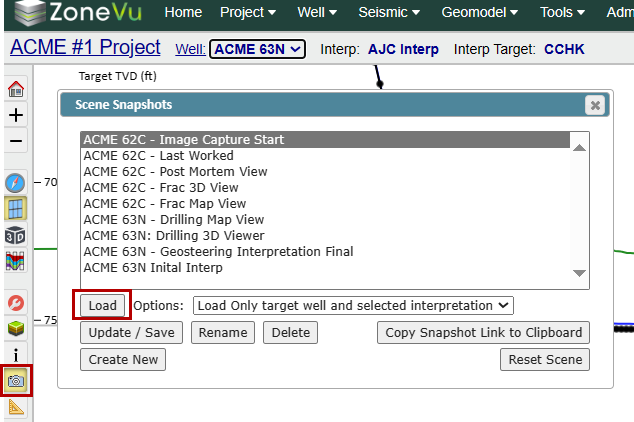The height and width of the screenshot is (422, 634).
Task: Click the snapshot list scroll up arrow
Action: pyautogui.click(x=579, y=148)
